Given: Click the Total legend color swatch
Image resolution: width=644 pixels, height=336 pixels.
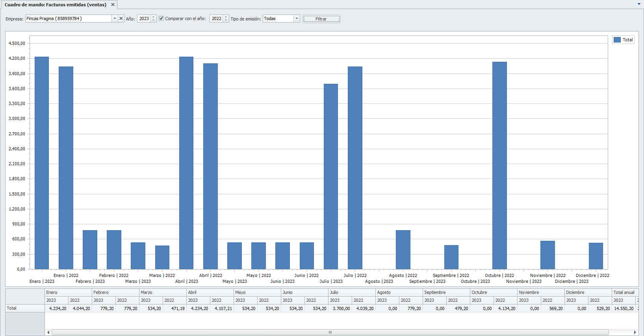Looking at the screenshot, I should point(617,40).
